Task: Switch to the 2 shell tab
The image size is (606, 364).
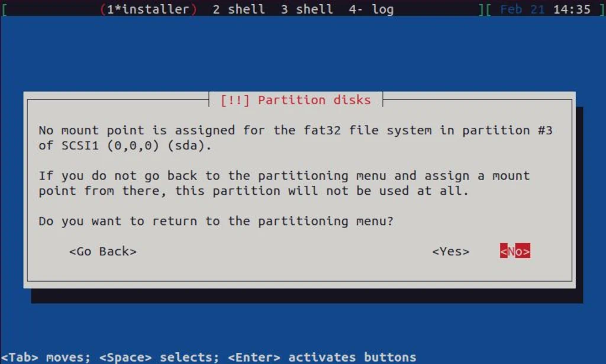Action: pos(238,9)
